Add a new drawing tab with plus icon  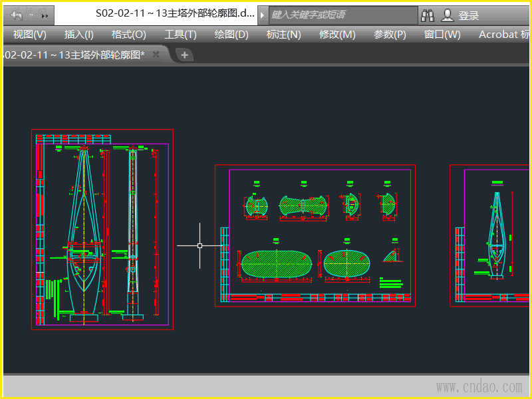pos(185,55)
